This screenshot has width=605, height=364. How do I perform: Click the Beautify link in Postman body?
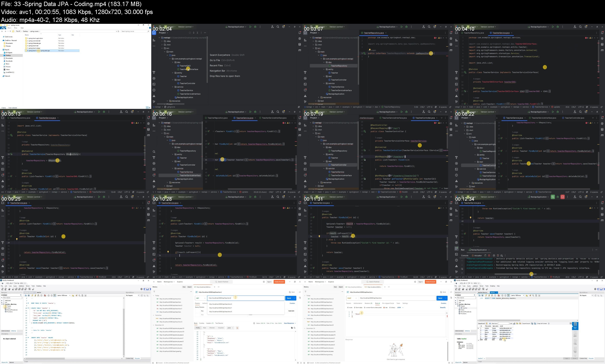tap(443, 307)
